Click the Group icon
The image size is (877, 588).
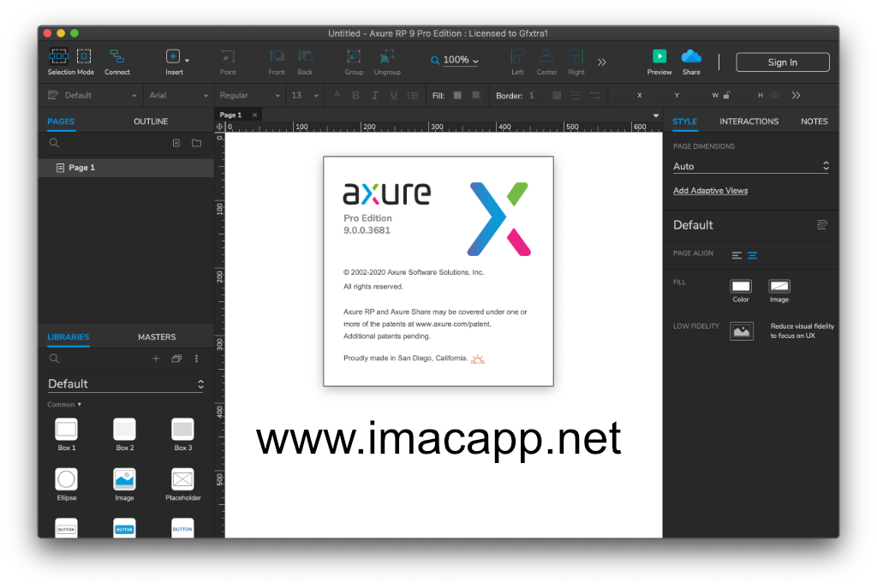tap(354, 56)
